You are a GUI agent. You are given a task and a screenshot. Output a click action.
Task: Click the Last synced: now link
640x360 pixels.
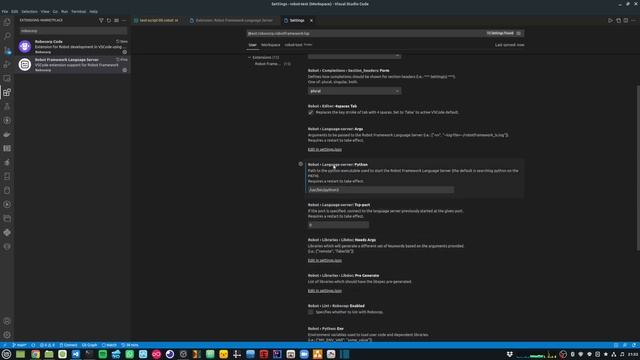(509, 45)
